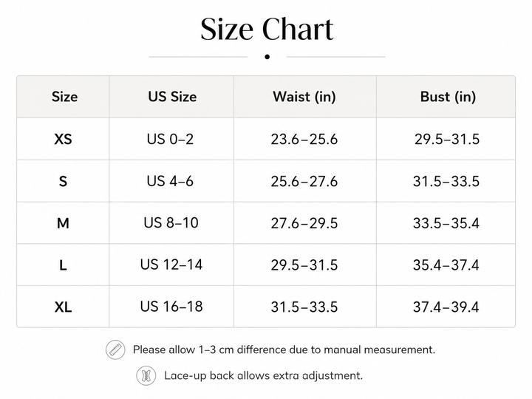Click the US Size column header
This screenshot has height=399, width=532.
point(172,97)
